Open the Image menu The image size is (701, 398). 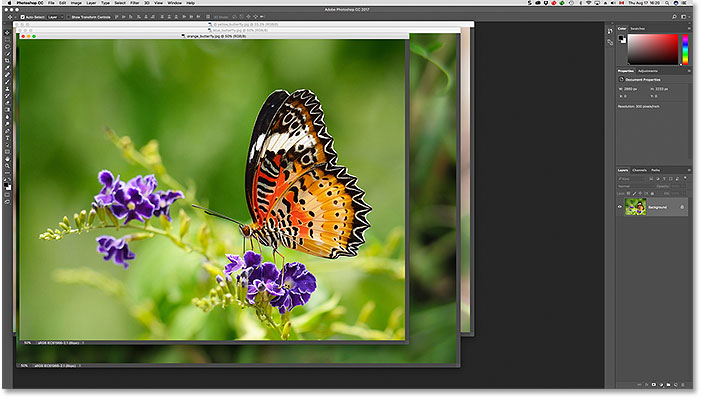click(76, 3)
